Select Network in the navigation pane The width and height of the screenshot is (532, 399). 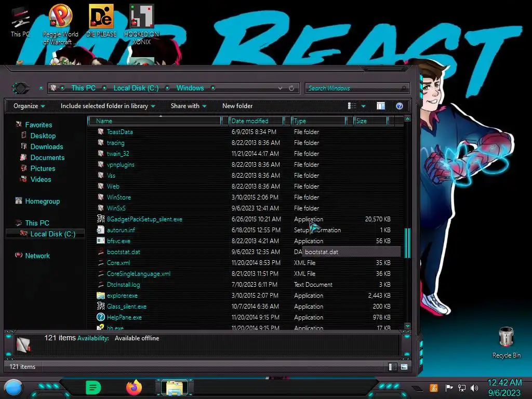(37, 256)
